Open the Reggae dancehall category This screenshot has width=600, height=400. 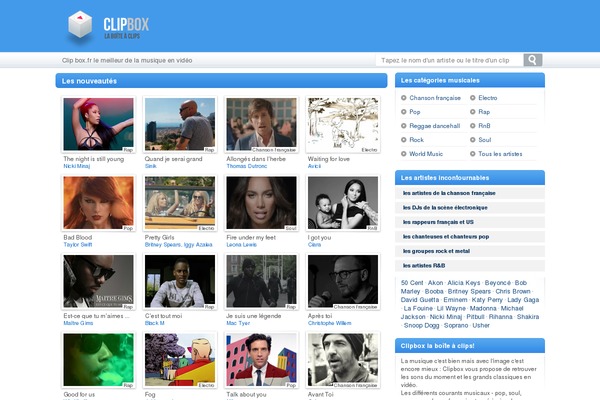(434, 126)
